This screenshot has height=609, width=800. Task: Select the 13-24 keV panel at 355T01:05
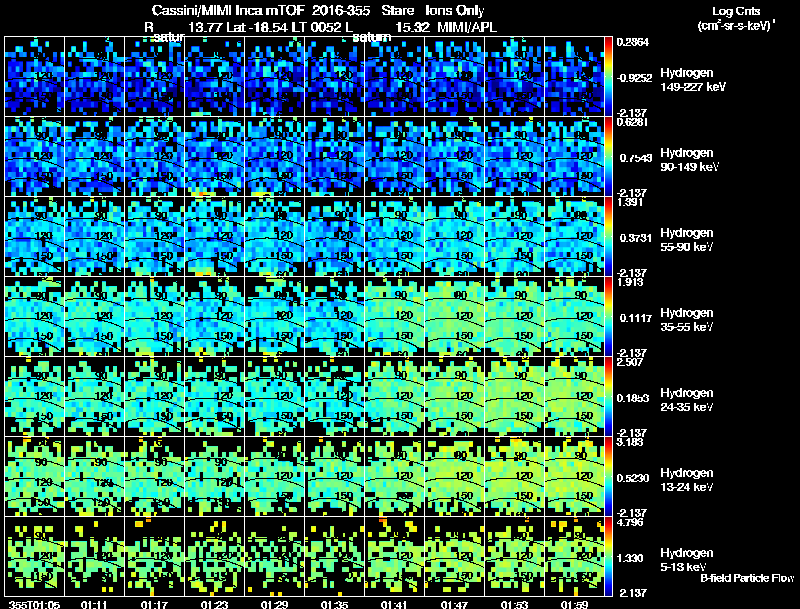pyautogui.click(x=34, y=477)
